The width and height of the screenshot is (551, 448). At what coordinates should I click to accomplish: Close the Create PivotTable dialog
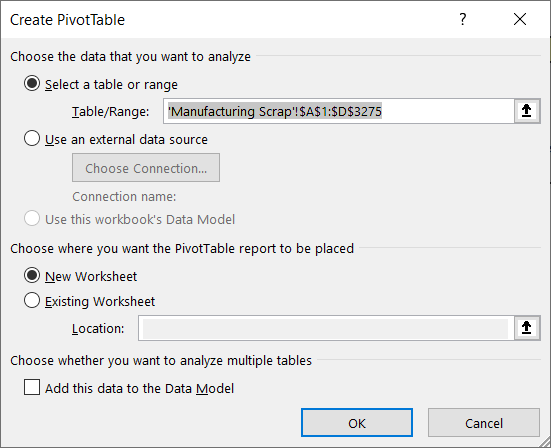pos(520,19)
